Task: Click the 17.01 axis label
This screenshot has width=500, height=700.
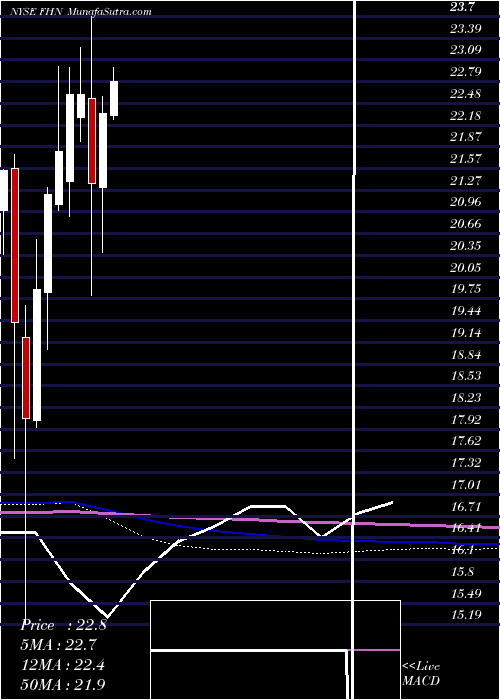Action: click(x=466, y=484)
